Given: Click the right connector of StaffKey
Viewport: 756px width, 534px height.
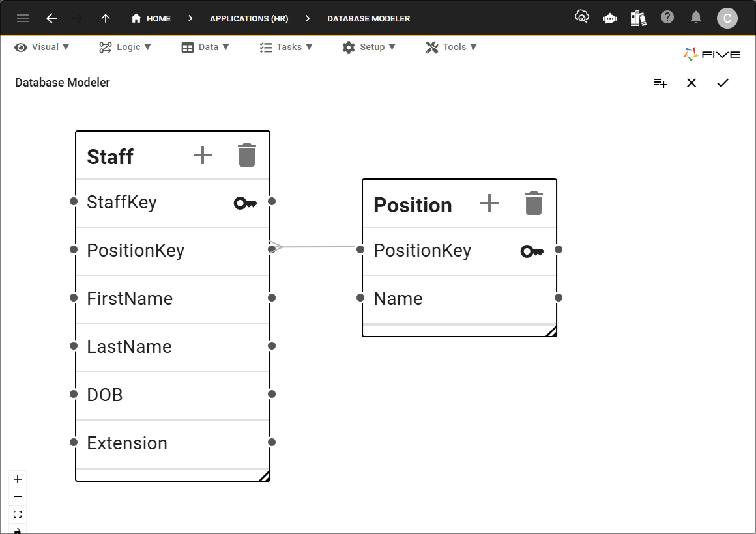Looking at the screenshot, I should pyautogui.click(x=272, y=201).
